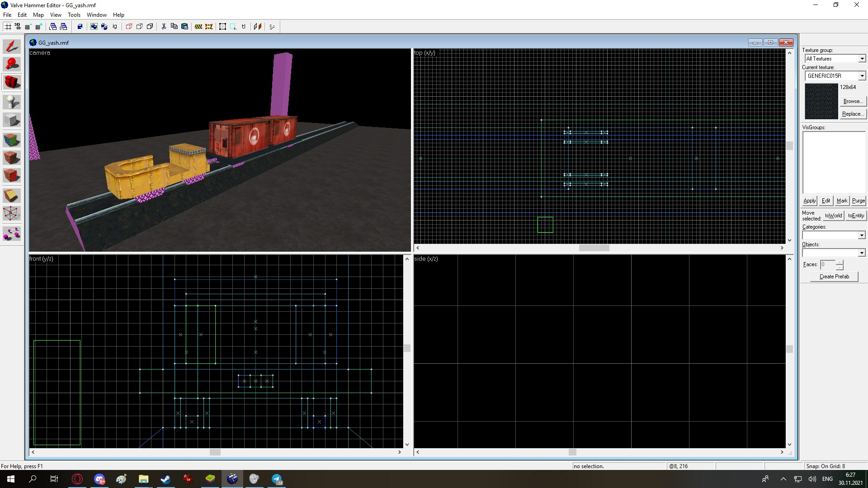Toggle ignore groups 'ig' button
The width and height of the screenshot is (868, 488).
point(115,27)
